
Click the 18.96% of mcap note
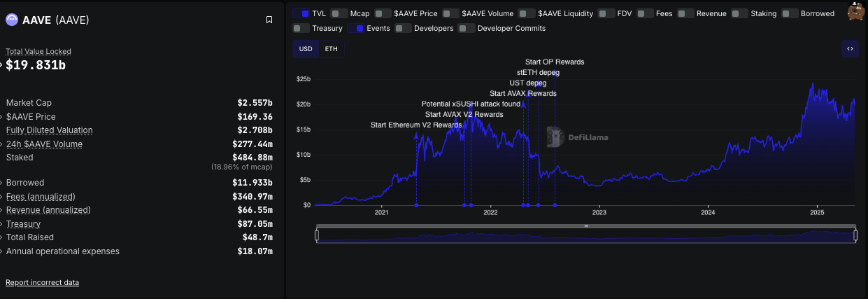[x=242, y=167]
